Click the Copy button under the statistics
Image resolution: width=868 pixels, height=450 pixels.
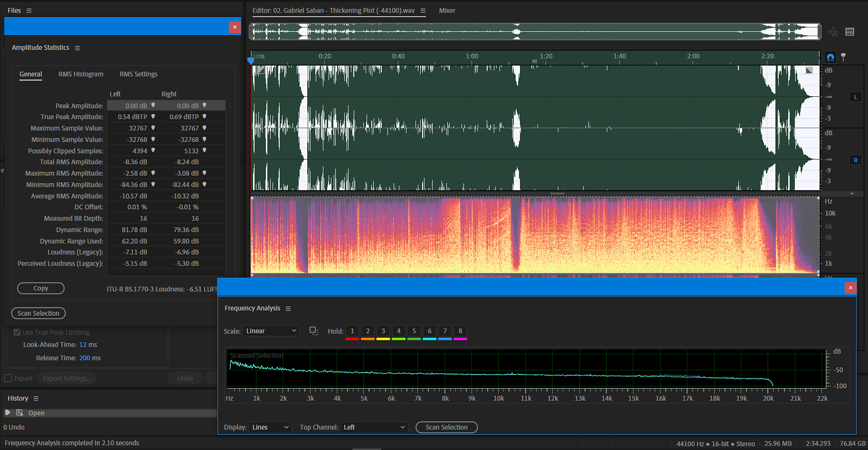click(40, 288)
